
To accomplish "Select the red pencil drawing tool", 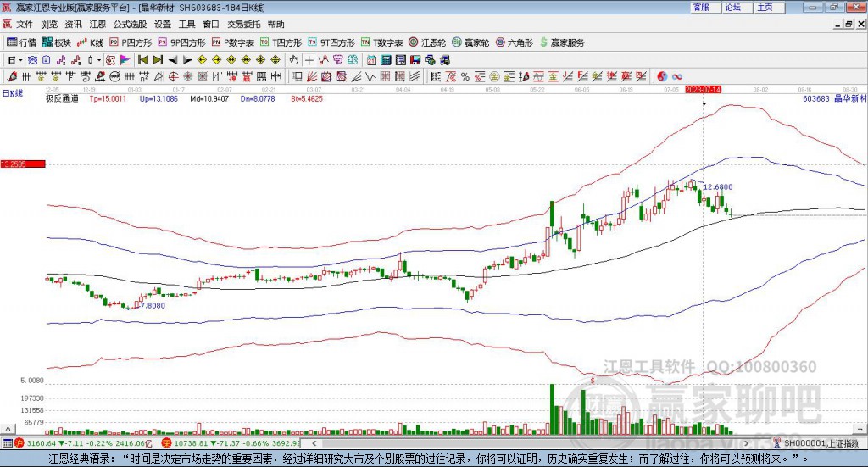I will click(12, 77).
